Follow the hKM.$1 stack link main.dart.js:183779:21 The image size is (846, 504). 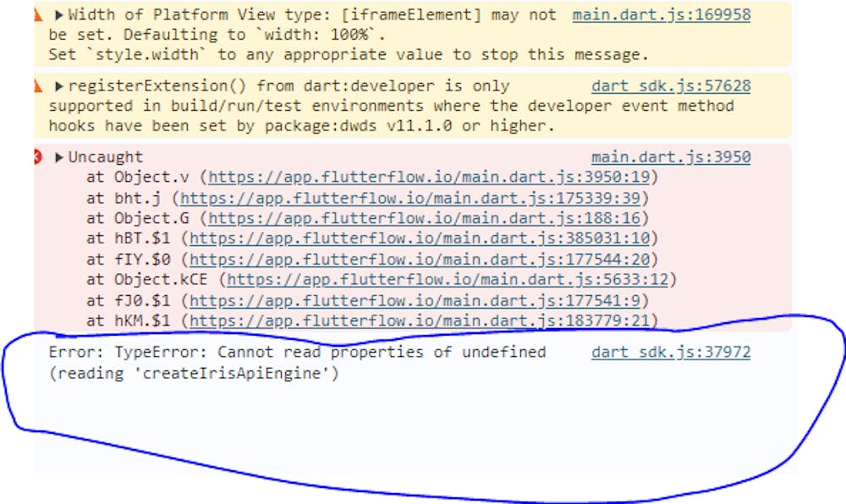[420, 320]
